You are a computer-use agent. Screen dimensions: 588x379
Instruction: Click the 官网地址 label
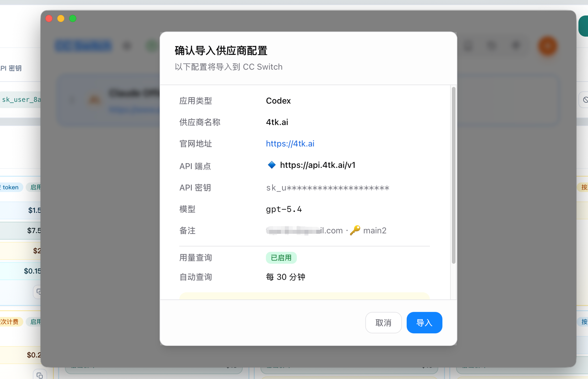click(x=195, y=143)
